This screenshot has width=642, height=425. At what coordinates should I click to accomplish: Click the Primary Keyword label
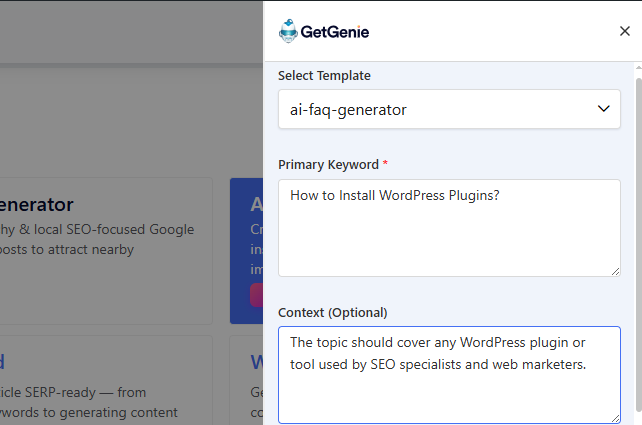328,164
